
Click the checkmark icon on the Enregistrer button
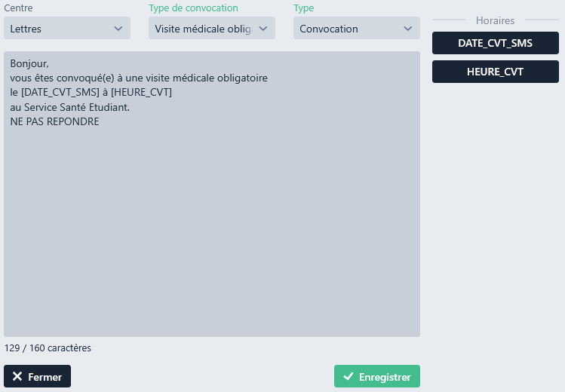(348, 377)
